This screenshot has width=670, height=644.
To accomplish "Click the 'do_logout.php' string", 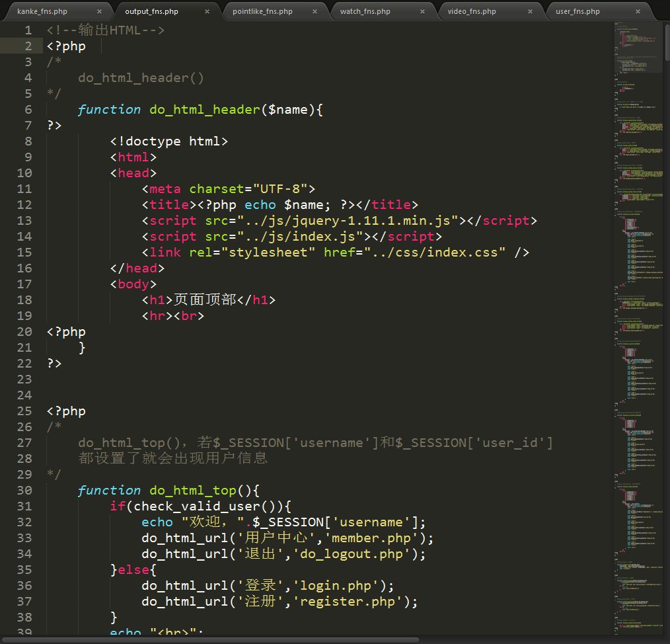I will (352, 554).
